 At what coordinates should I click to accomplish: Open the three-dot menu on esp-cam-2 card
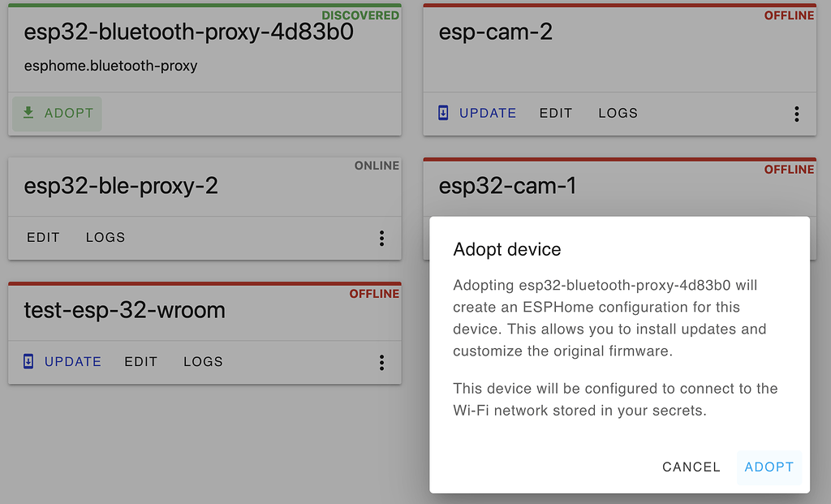click(797, 114)
